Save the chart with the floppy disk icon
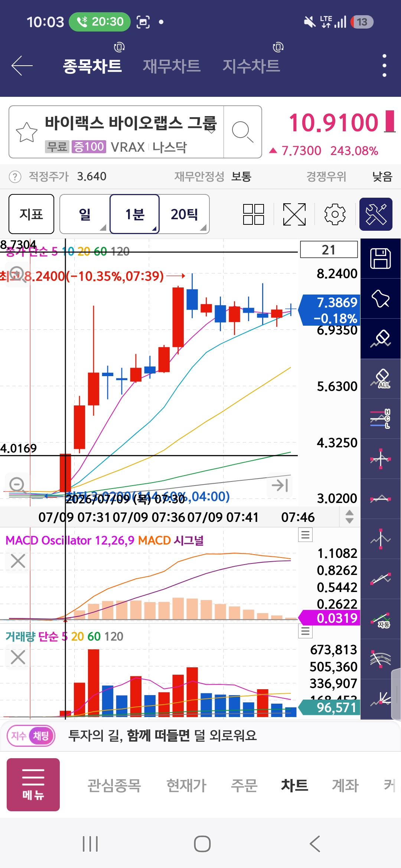This screenshot has height=868, width=401. (381, 259)
